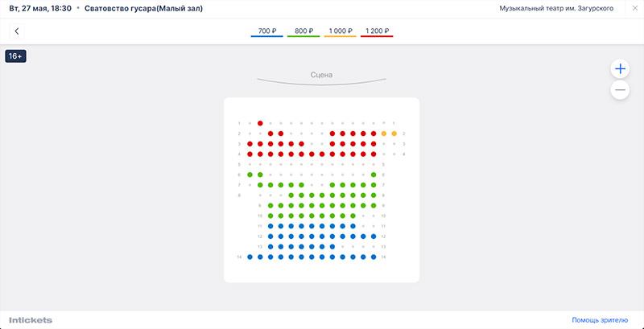Filter seats by the 1 200 ₽ price
The width and height of the screenshot is (644, 329).
[x=377, y=31]
